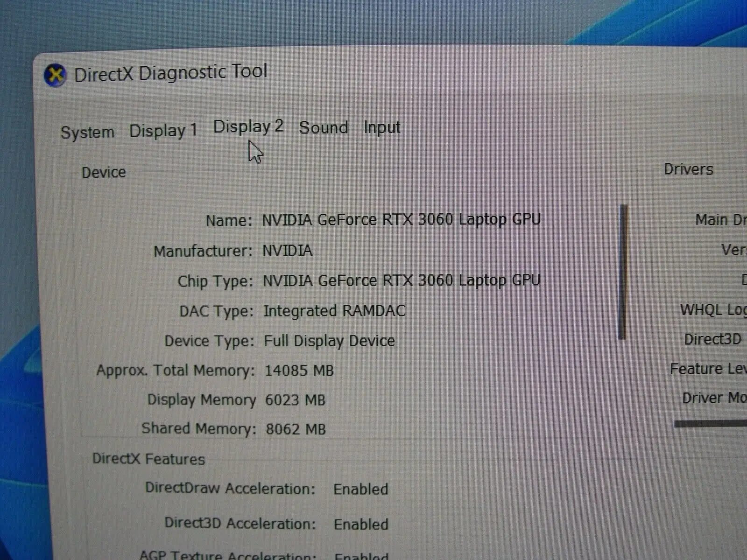747x560 pixels.
Task: Click the Drivers panel horizontal scrollbar
Action: click(x=710, y=424)
